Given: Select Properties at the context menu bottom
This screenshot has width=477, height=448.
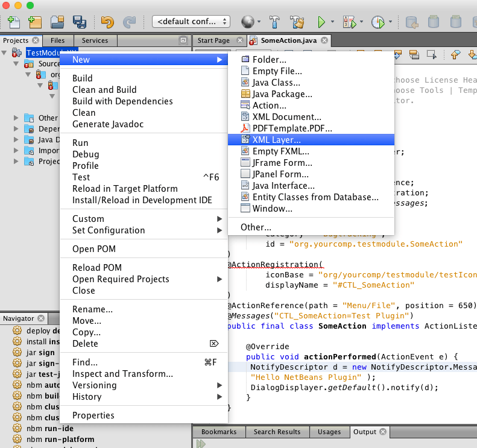Looking at the screenshot, I should 93,415.
